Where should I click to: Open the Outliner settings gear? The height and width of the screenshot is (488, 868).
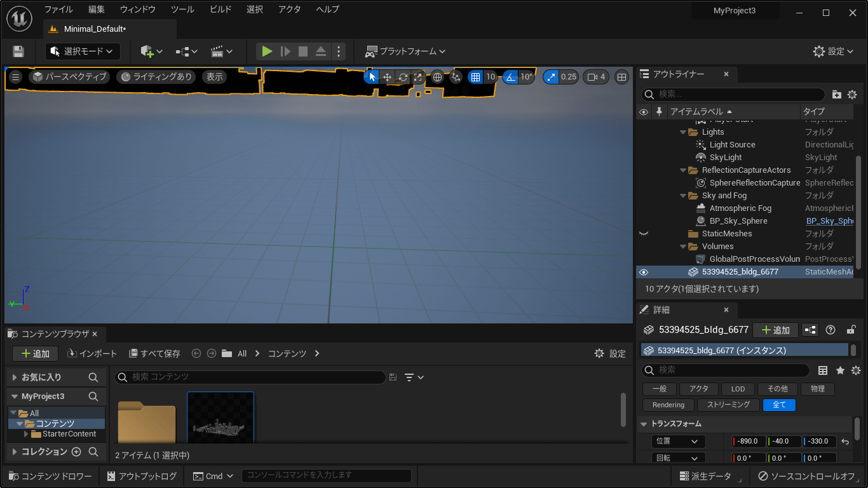click(x=852, y=95)
